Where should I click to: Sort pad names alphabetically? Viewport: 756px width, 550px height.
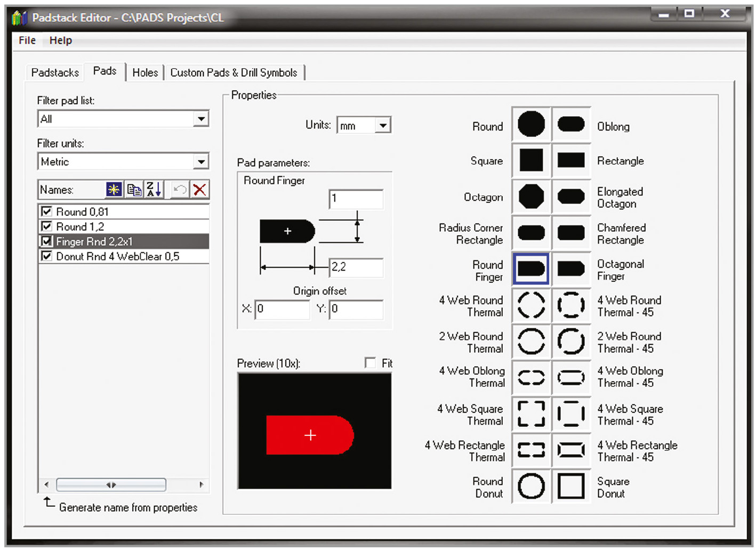point(154,190)
